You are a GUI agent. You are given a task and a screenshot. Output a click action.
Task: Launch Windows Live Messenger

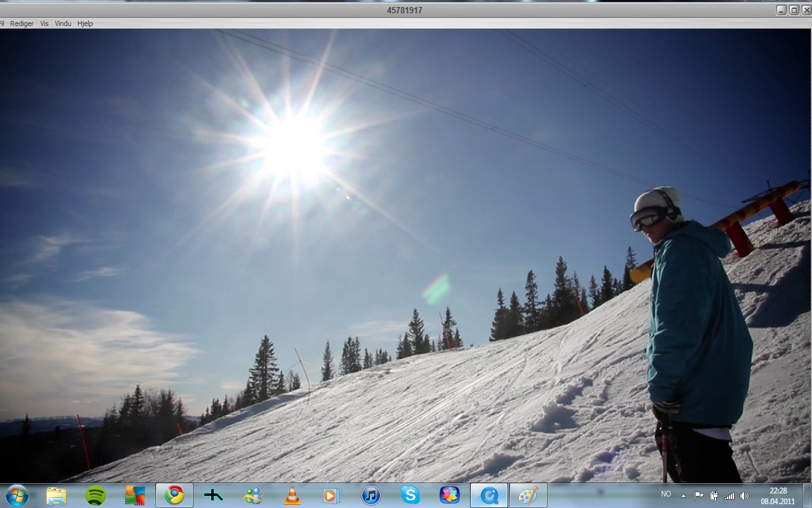[x=252, y=495]
